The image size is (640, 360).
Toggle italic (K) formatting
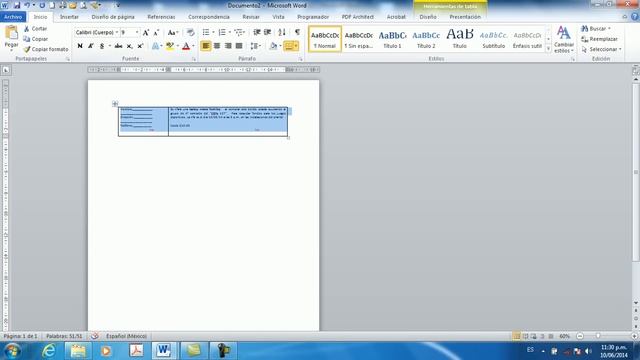coord(91,46)
